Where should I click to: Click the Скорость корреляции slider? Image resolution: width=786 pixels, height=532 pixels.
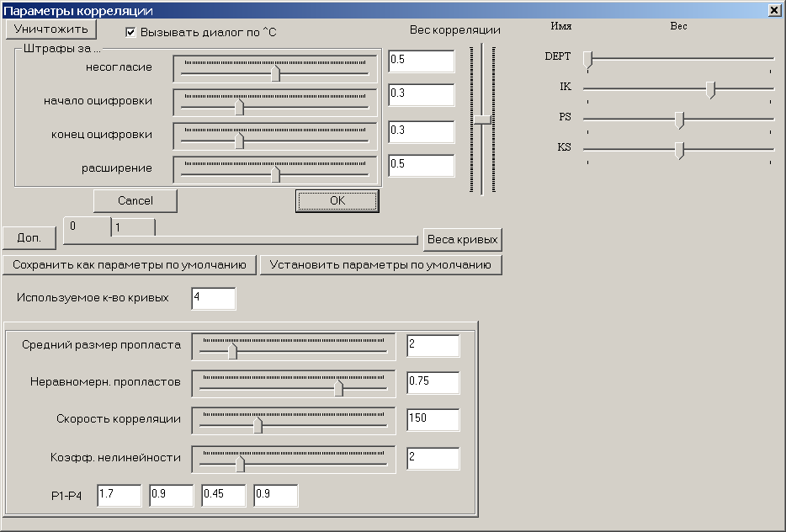pos(294,421)
